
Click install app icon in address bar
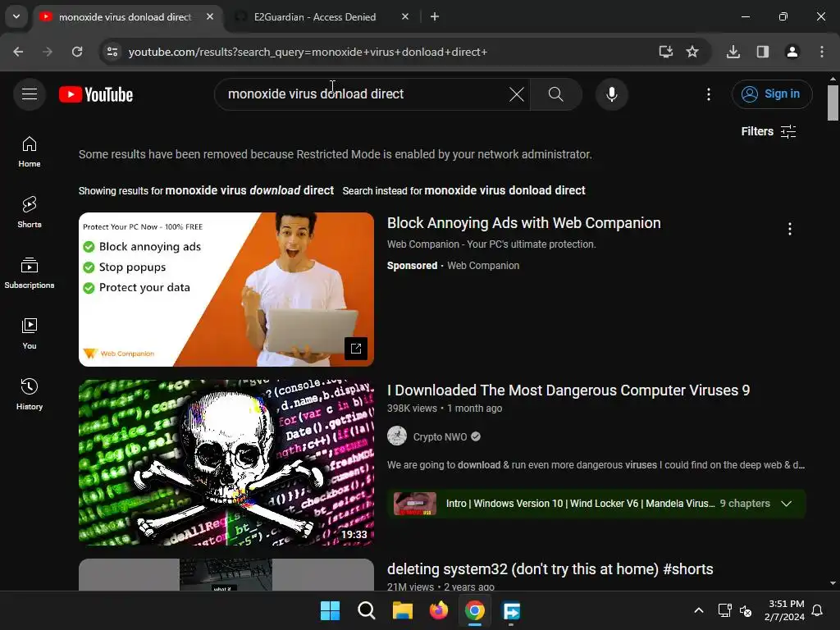[x=666, y=52]
